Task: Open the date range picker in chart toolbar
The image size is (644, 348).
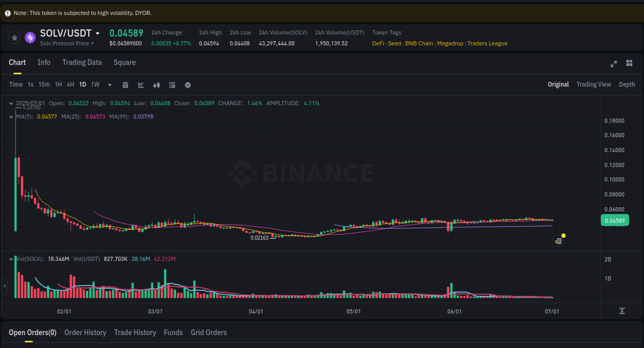Action: [125, 85]
